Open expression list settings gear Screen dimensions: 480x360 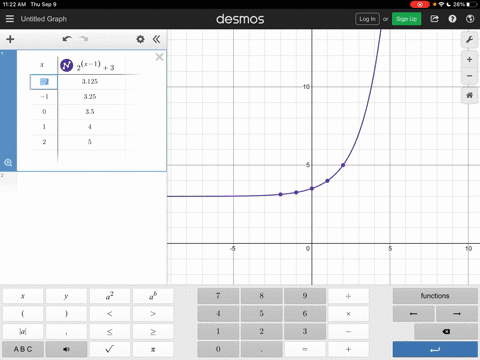coord(140,39)
